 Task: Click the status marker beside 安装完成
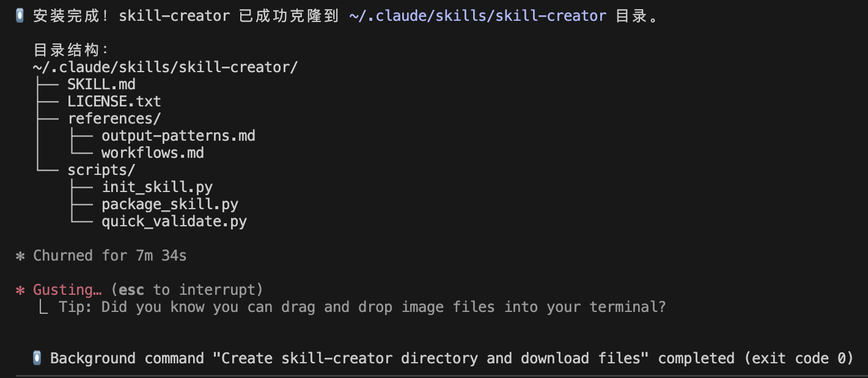click(x=20, y=16)
